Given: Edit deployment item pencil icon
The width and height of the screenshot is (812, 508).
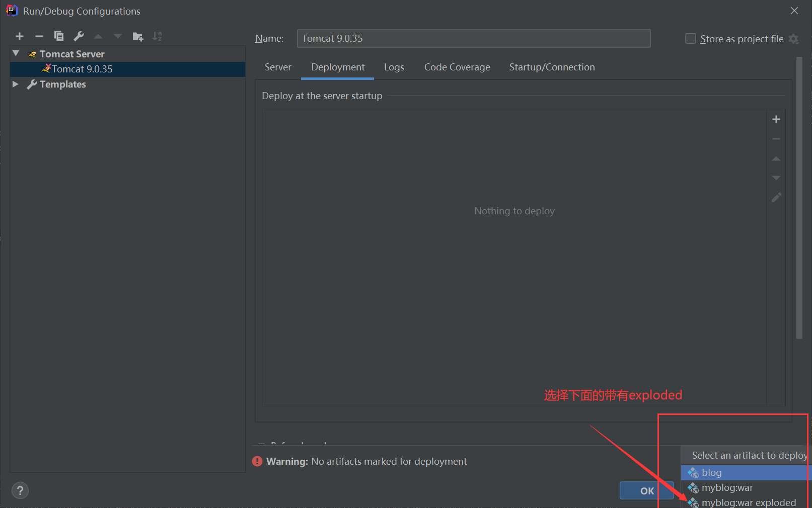Looking at the screenshot, I should (x=776, y=197).
